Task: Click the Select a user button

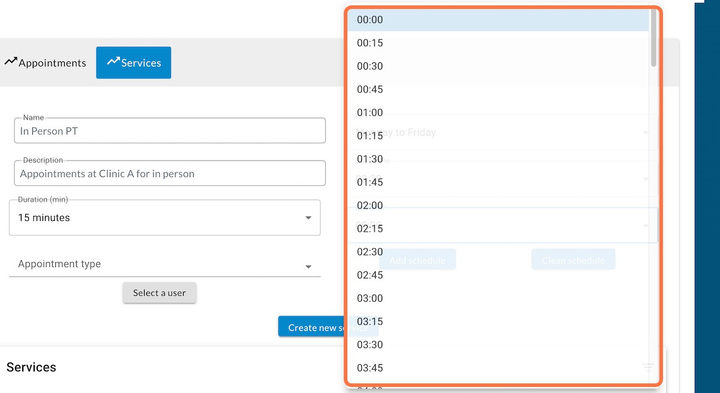Action: [x=159, y=293]
